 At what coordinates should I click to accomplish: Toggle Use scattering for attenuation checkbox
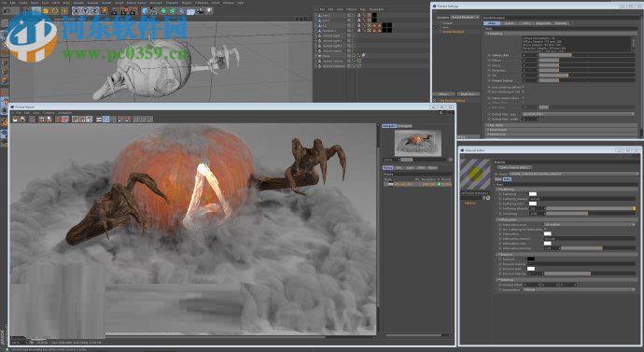pyautogui.click(x=545, y=229)
